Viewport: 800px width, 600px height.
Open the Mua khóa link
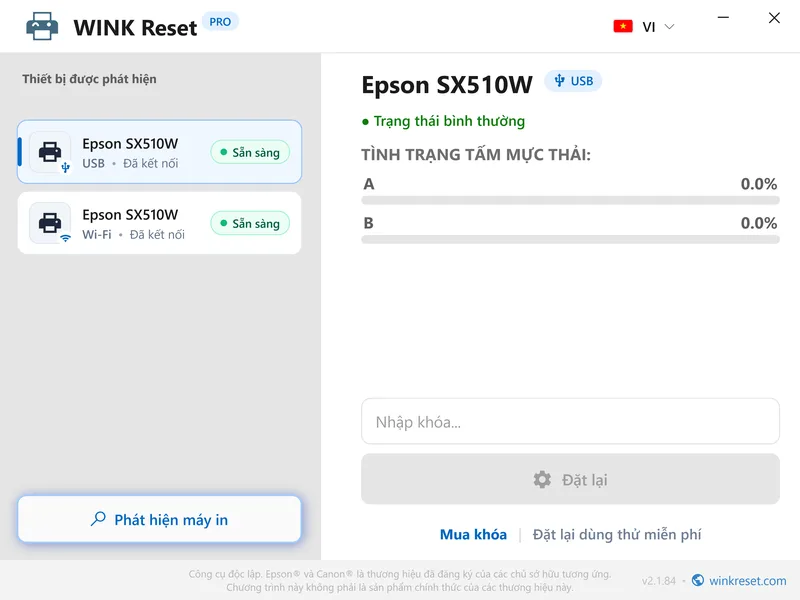[x=473, y=535]
